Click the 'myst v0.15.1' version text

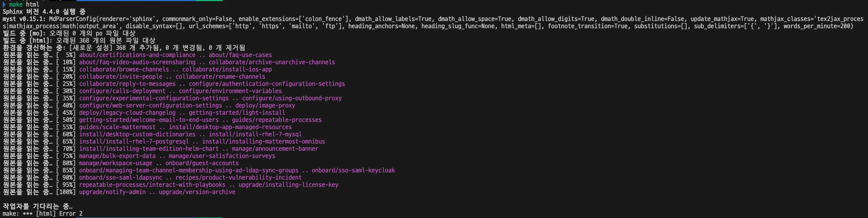(24, 19)
